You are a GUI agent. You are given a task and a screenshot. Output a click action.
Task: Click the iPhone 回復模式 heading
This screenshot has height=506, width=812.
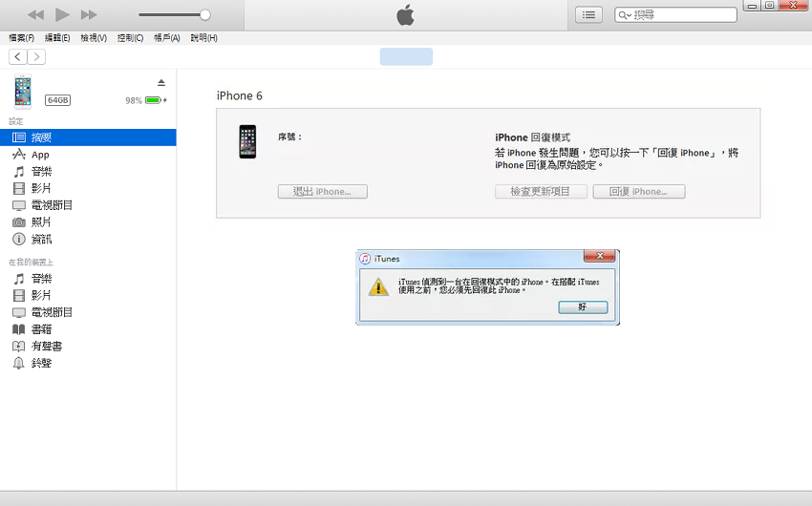[x=532, y=137]
